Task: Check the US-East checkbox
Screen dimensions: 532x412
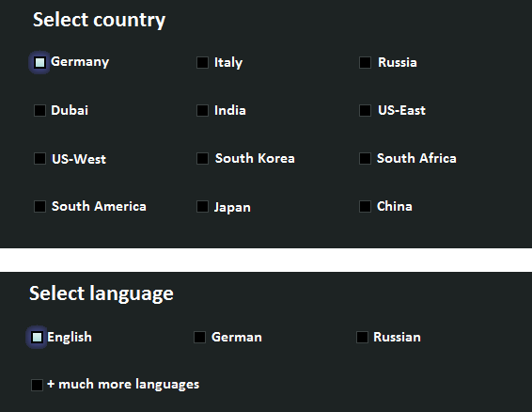Action: point(365,110)
